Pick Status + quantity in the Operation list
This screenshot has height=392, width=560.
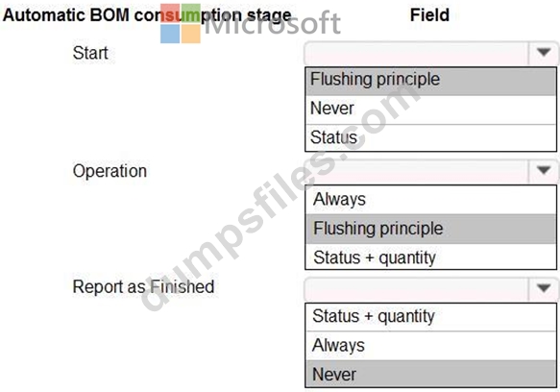pyautogui.click(x=430, y=257)
